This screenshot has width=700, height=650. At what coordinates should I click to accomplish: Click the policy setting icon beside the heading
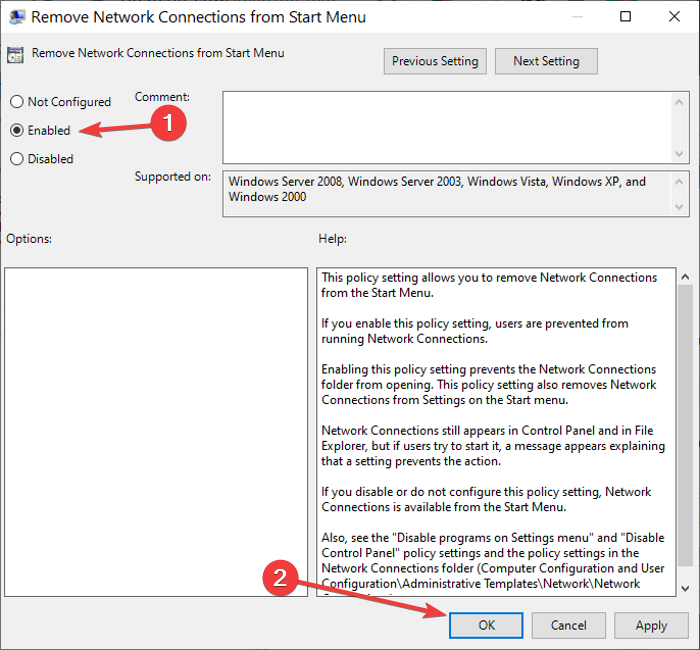click(15, 55)
